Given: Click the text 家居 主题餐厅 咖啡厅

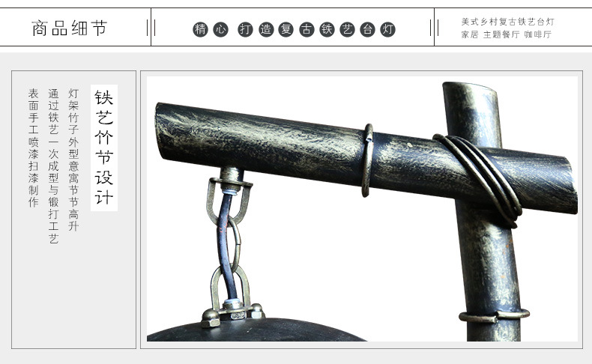Looking at the screenshot, I should [507, 34].
